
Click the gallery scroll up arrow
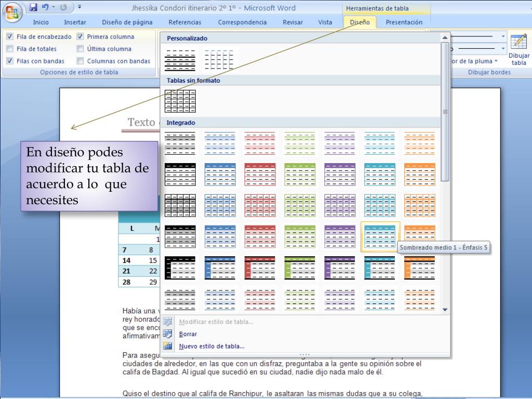tap(445, 37)
